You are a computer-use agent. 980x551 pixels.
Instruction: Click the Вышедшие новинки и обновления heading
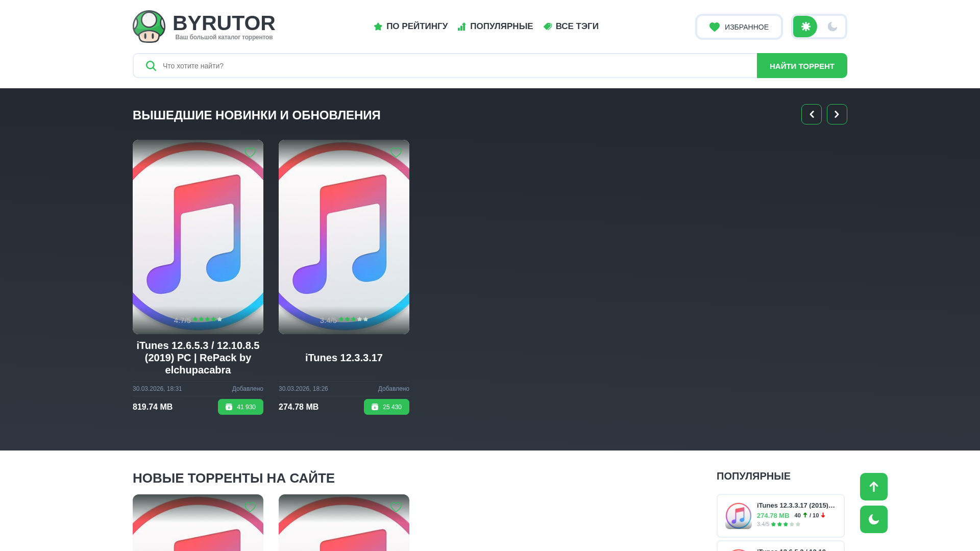pyautogui.click(x=257, y=115)
